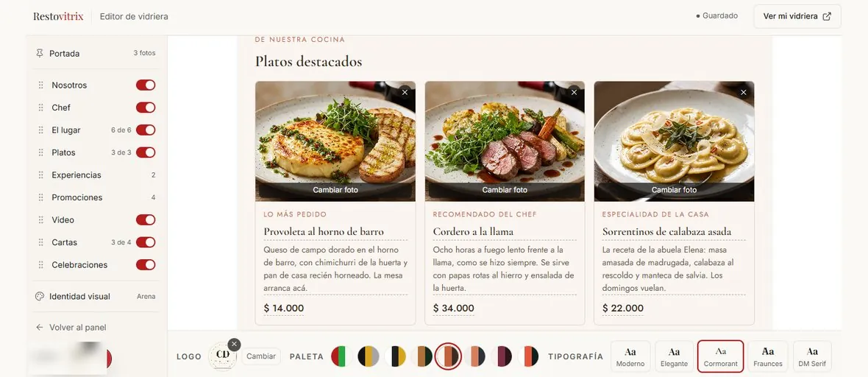Remove the Provoleta dish photo with X
Screen dimensions: 868x377
[405, 93]
